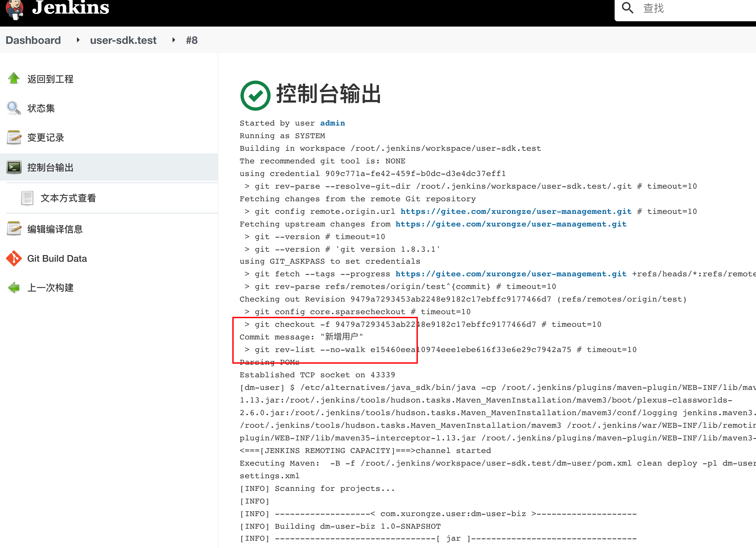Click the 'git checkout -f 9479a72' line

pyautogui.click(x=423, y=324)
